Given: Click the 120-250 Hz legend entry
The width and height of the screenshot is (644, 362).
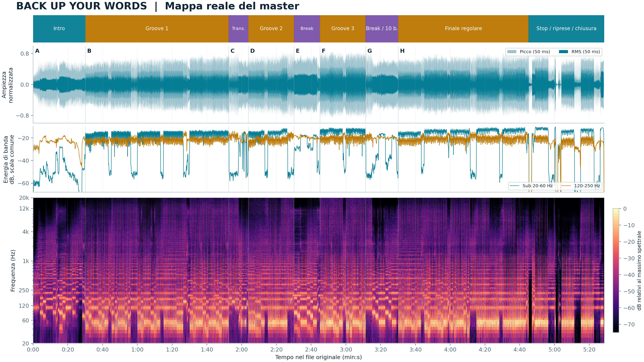Looking at the screenshot, I should click(x=580, y=186).
